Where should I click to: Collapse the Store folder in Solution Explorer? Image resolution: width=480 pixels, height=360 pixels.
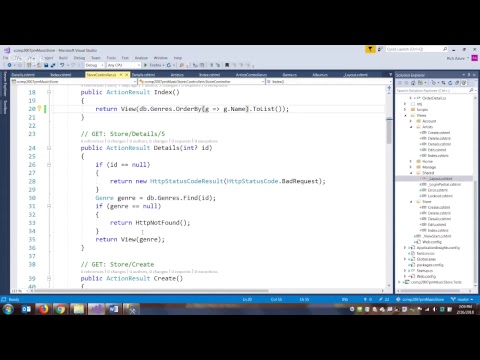411,202
